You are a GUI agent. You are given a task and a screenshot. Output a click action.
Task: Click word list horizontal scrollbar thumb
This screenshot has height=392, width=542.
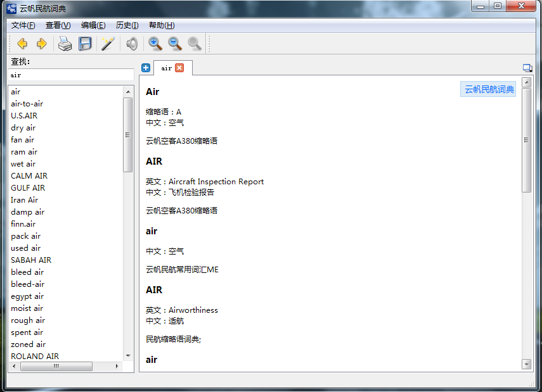[56, 366]
